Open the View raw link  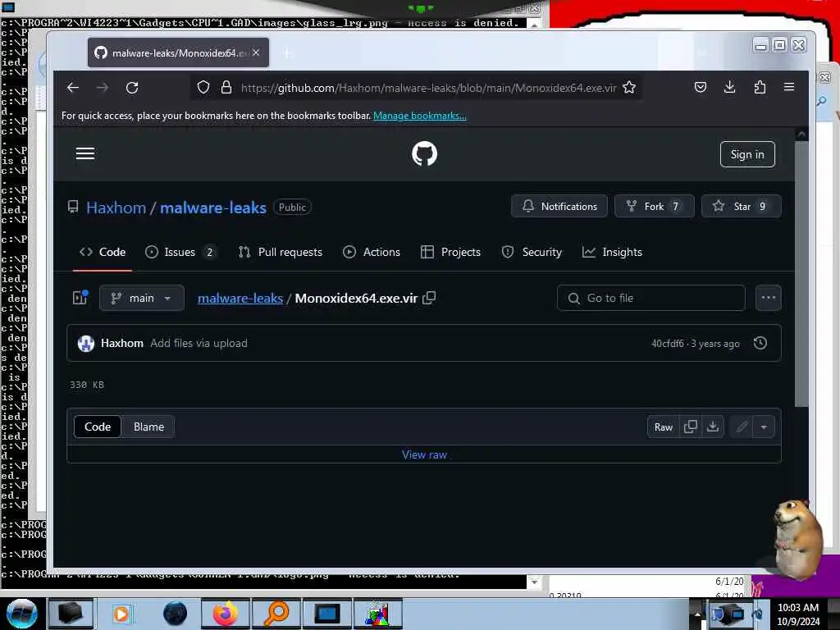pyautogui.click(x=424, y=454)
